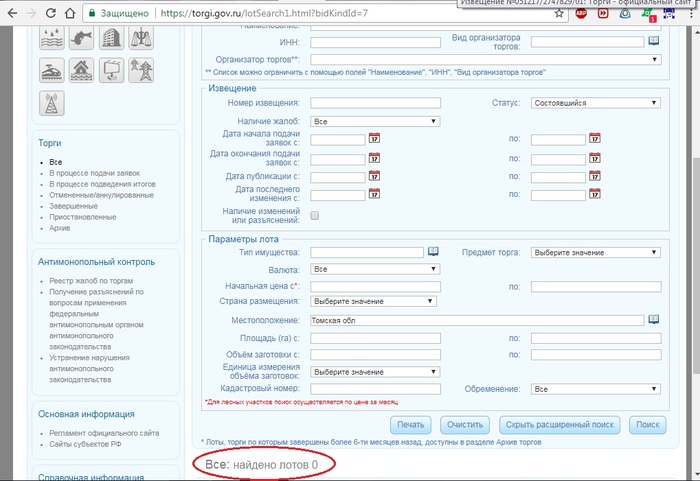Select the jet ski category icon
The width and height of the screenshot is (700, 481).
(52, 70)
